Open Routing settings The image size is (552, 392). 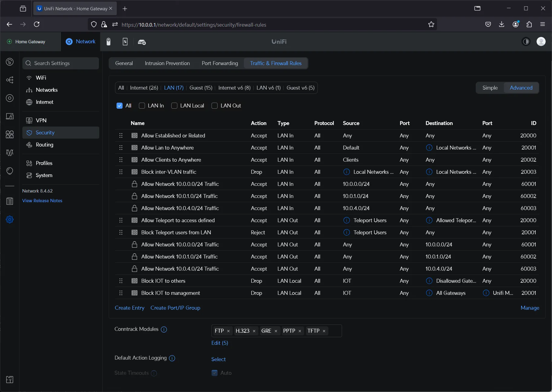[61, 145]
